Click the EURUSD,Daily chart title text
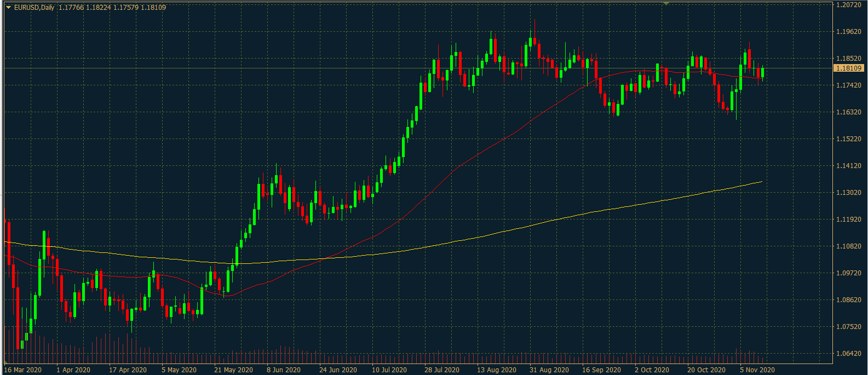This screenshot has height=375, width=868. coord(34,8)
